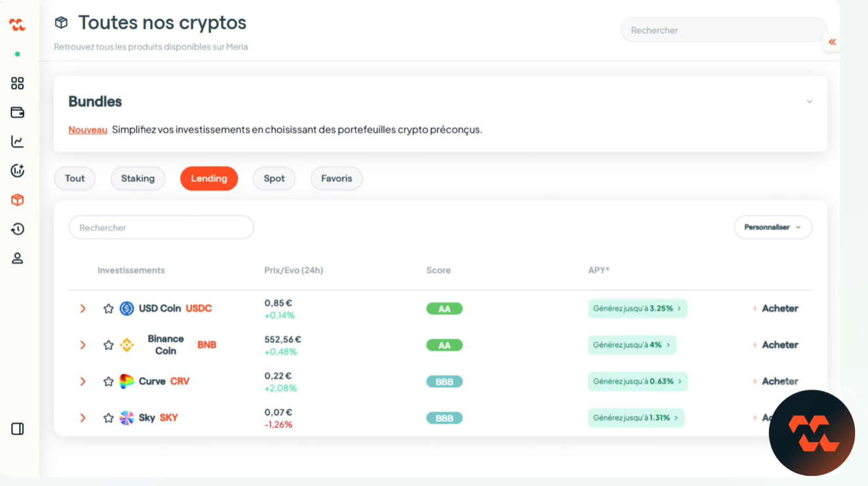This screenshot has height=486, width=868.
Task: Favorite Binance Coin with star
Action: (x=108, y=345)
